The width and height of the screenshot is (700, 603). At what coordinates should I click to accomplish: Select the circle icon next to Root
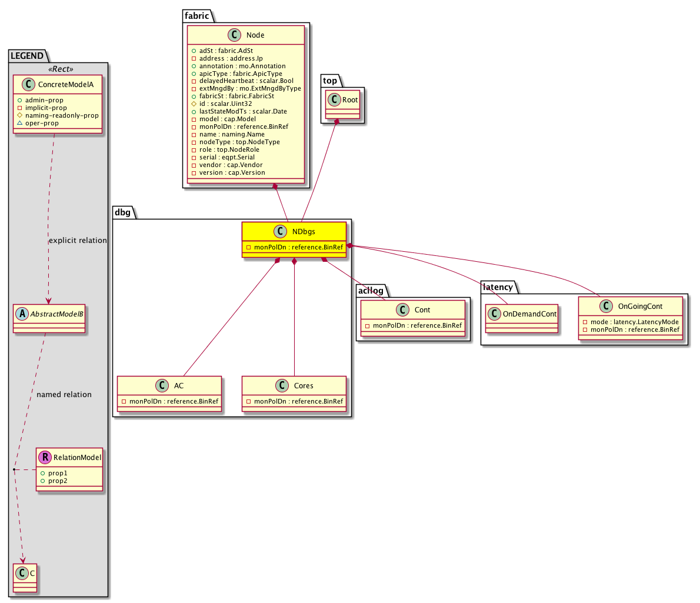click(334, 100)
